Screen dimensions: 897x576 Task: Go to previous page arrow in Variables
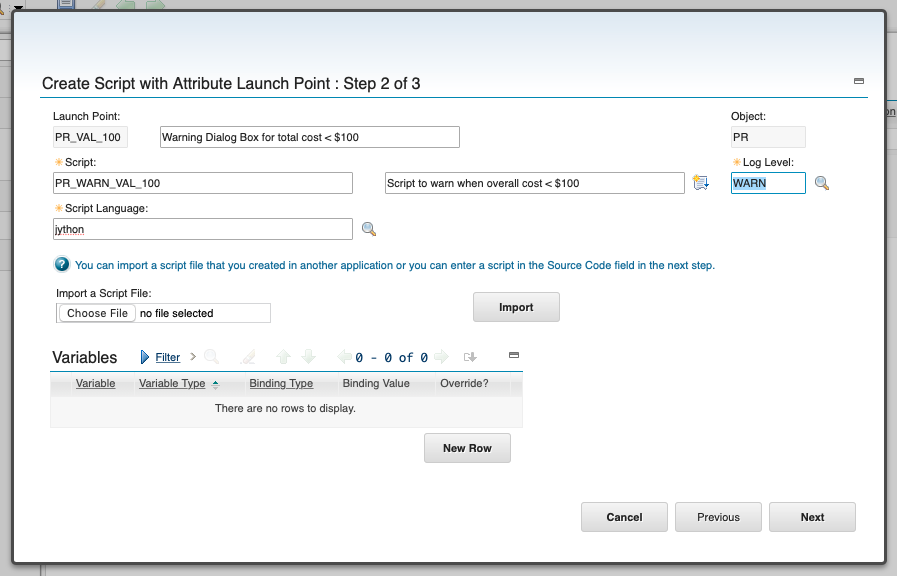[x=344, y=357]
